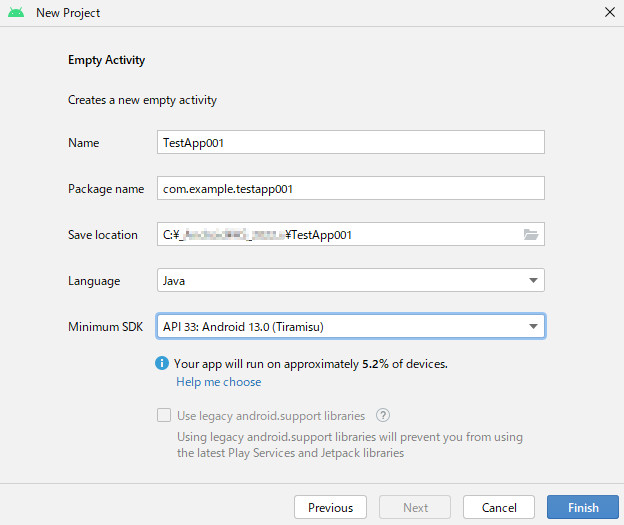Click the Language label
624x525 pixels.
pos(94,281)
